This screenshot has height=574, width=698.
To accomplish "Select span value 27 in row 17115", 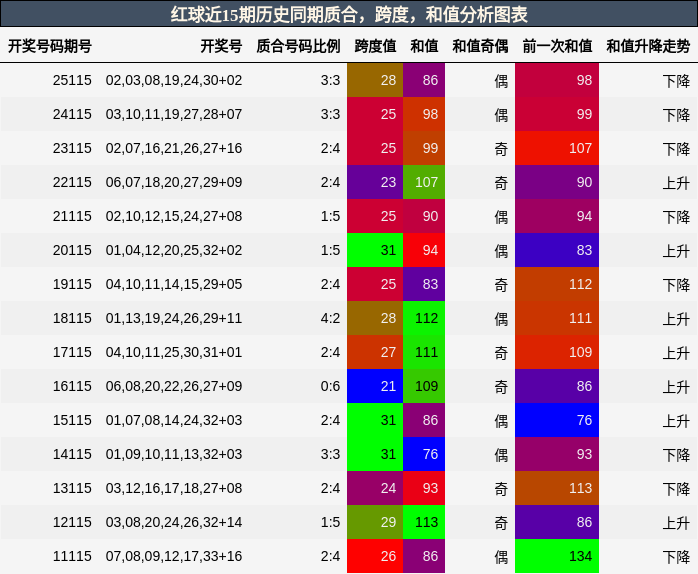I will 375,352.
